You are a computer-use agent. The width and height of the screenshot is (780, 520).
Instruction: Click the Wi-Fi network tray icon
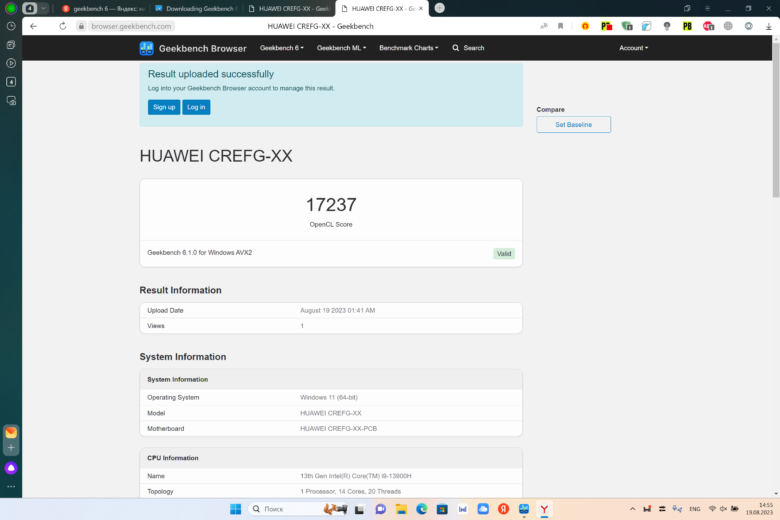[x=712, y=509]
